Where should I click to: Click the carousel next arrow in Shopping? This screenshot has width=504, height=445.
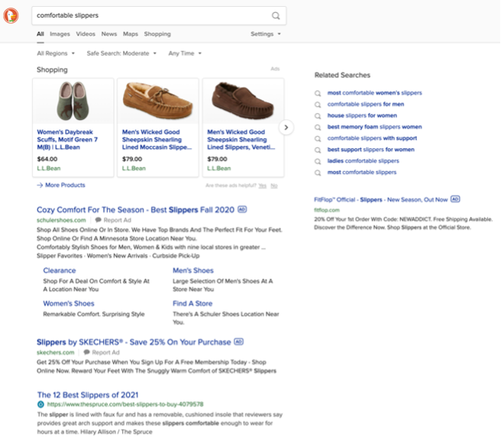click(286, 127)
